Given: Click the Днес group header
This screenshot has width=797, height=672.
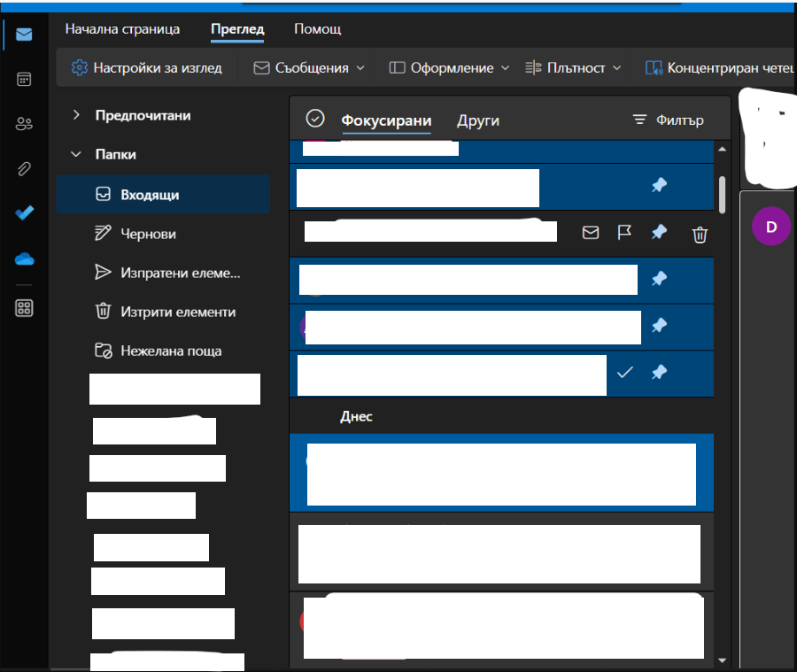Looking at the screenshot, I should tap(356, 416).
